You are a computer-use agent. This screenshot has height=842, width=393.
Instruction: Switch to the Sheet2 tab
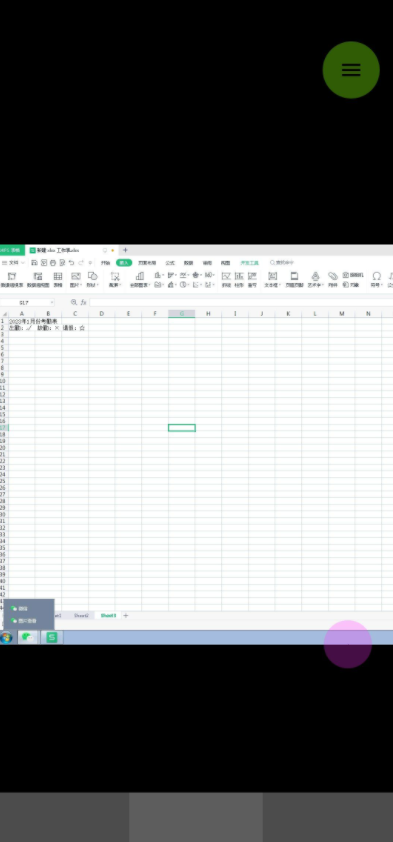82,615
